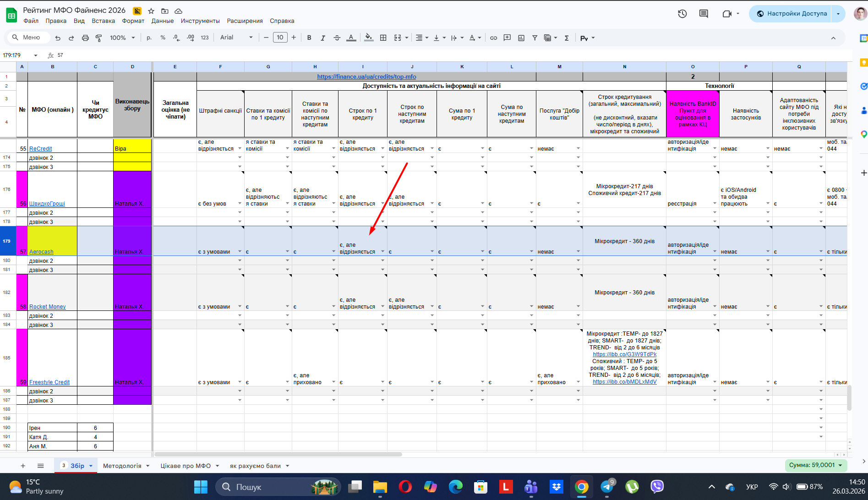Switch to як рахуємо бали tab
This screenshot has width=868, height=500.
(255, 466)
